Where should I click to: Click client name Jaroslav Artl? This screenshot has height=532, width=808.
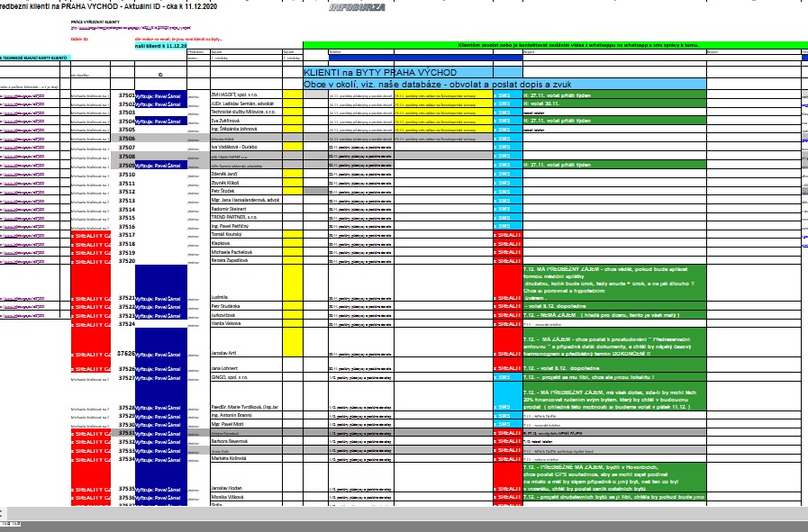pos(223,353)
